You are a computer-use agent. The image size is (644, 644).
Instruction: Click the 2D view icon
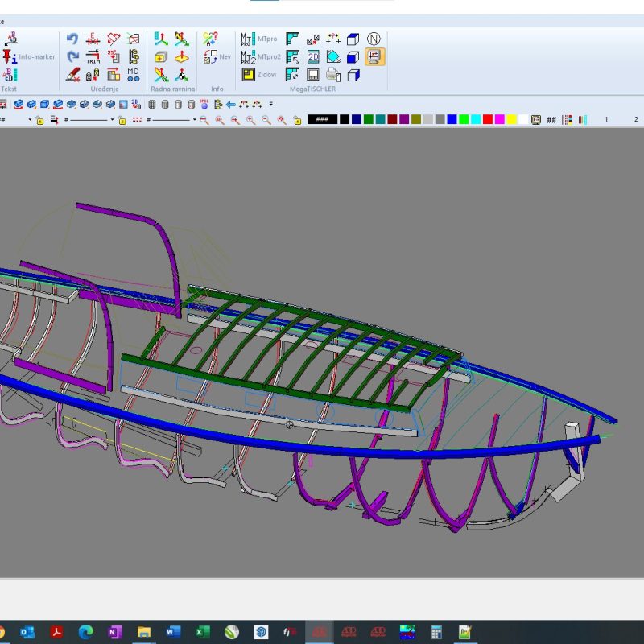tap(312, 57)
